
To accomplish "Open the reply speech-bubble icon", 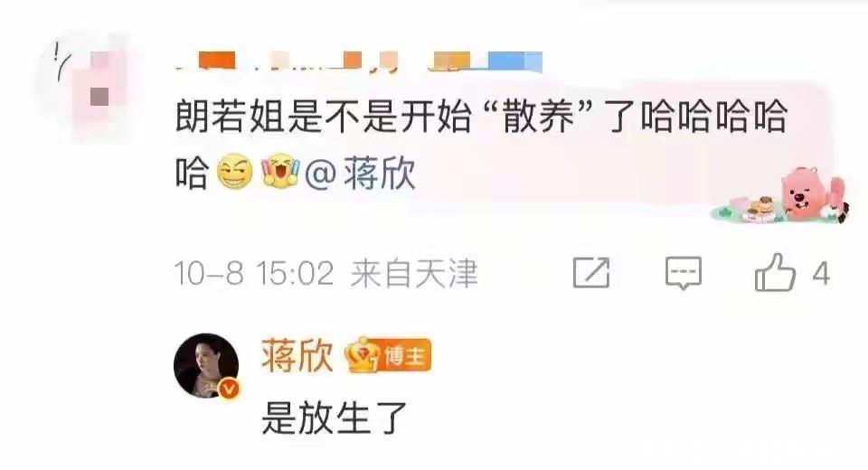I will coord(684,273).
